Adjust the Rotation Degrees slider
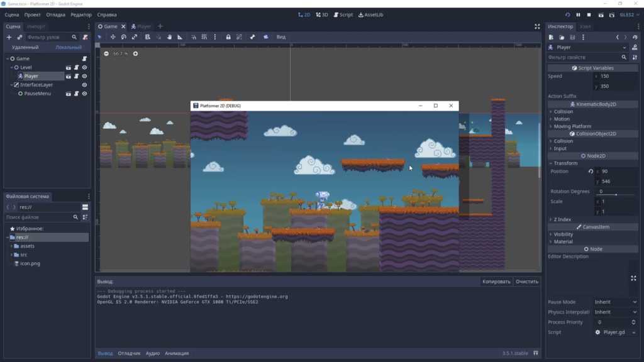The image size is (644, 362). point(616,195)
